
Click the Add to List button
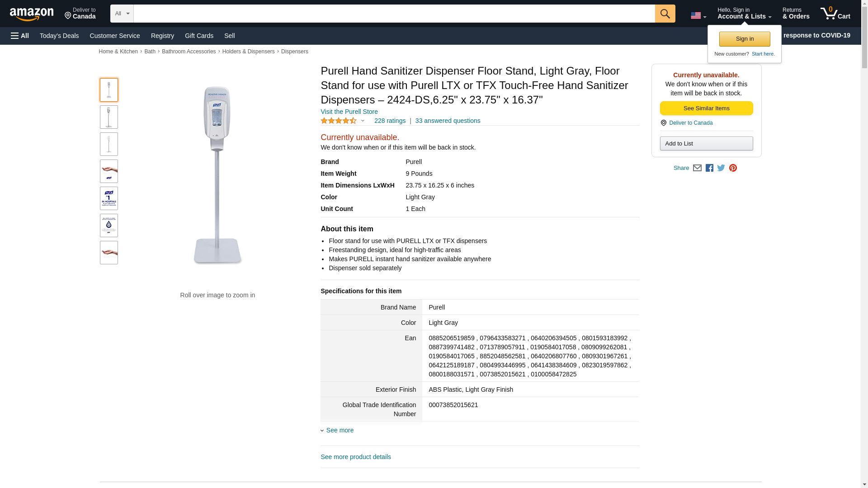tap(706, 144)
